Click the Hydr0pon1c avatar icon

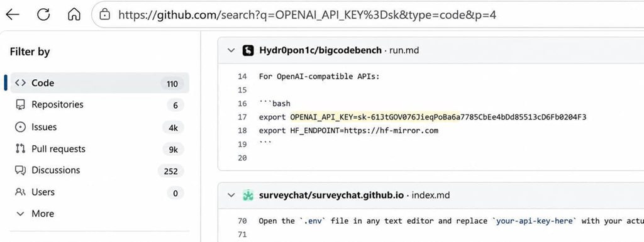[x=248, y=50]
